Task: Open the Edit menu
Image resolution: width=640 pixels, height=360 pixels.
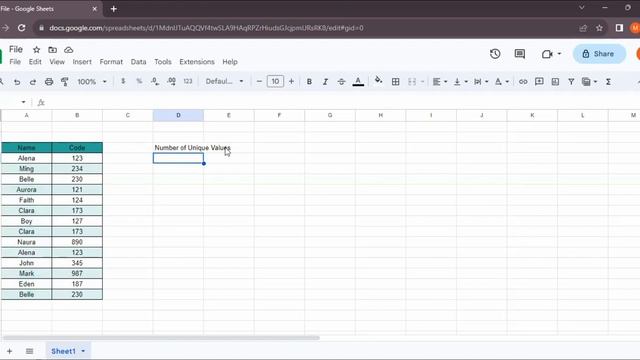Action: point(35,62)
